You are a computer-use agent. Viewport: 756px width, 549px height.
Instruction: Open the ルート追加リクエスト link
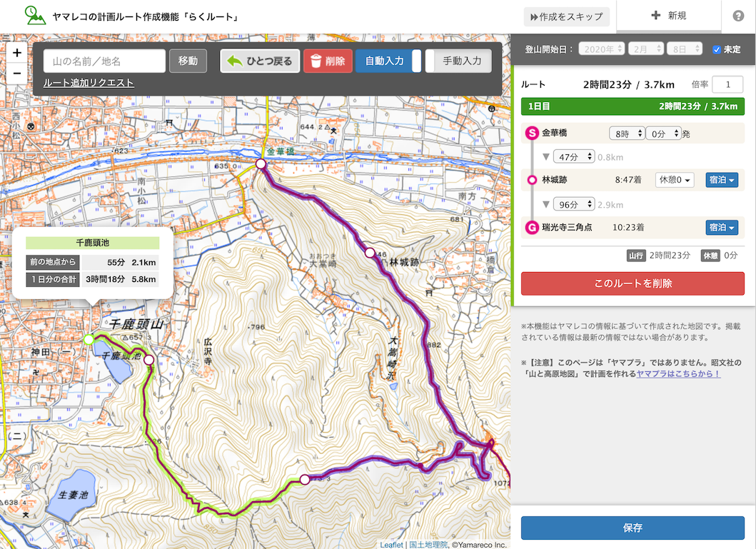89,83
